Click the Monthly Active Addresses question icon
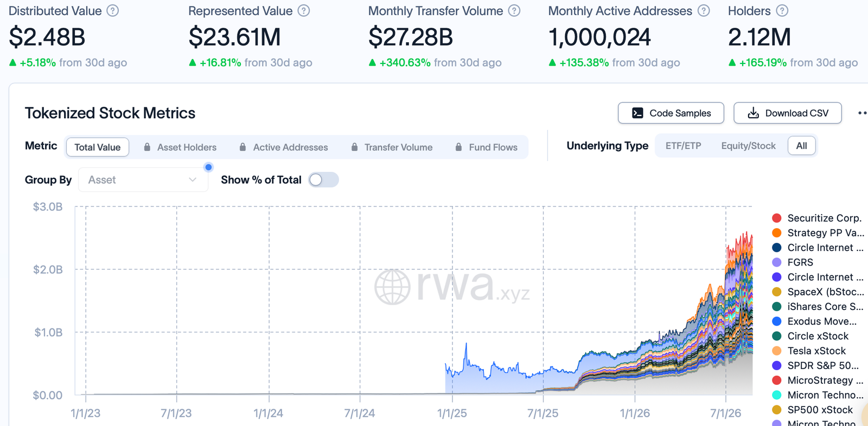 704,11
